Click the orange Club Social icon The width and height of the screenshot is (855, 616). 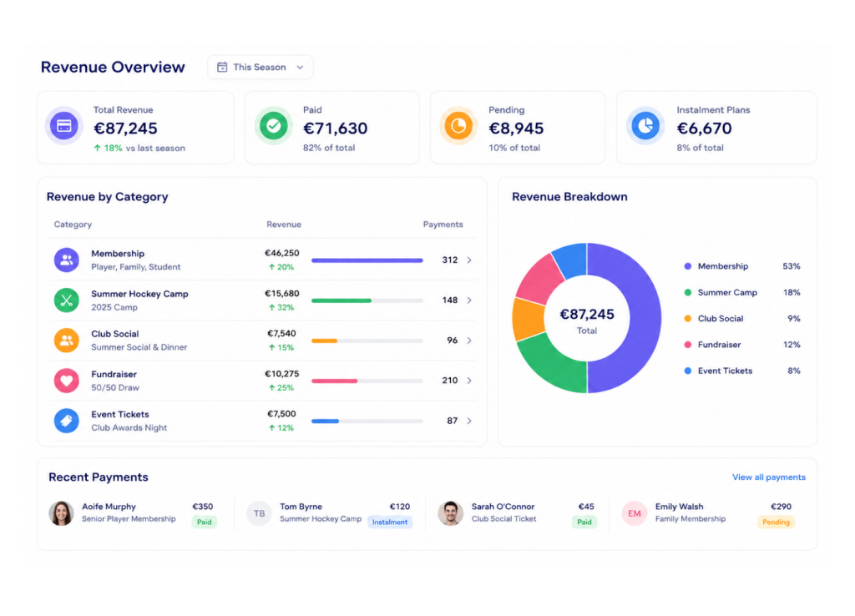(x=67, y=341)
